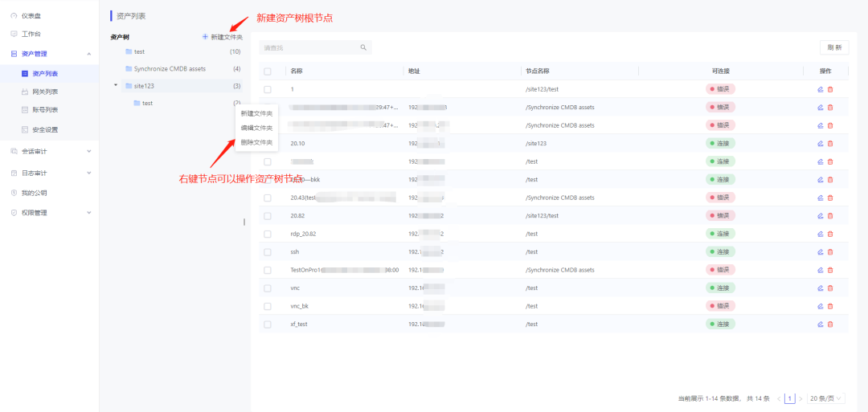Delete the vnc asset row

(829, 288)
